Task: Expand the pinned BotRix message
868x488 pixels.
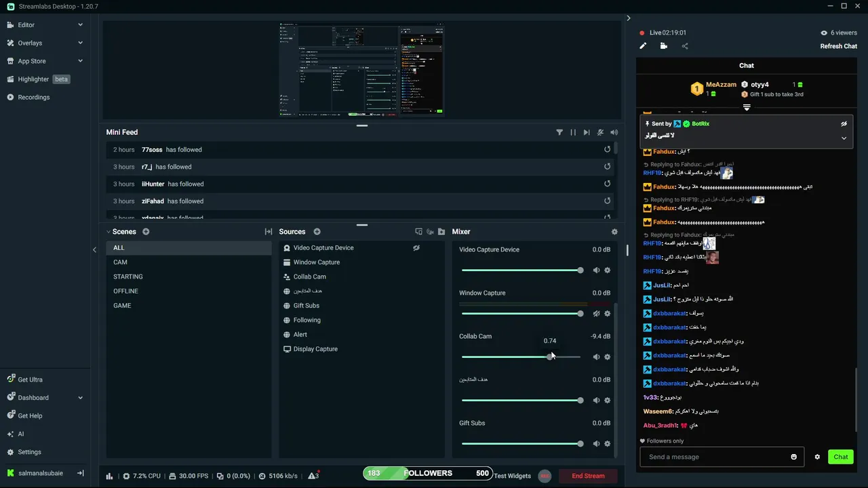Action: 844,138
